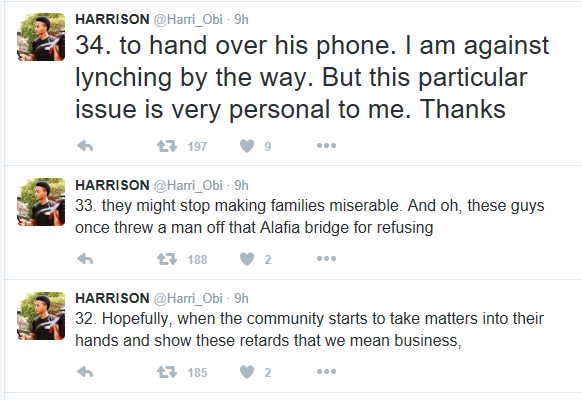This screenshot has height=400, width=582.
Task: Open more options on tweet 32
Action: point(326,371)
